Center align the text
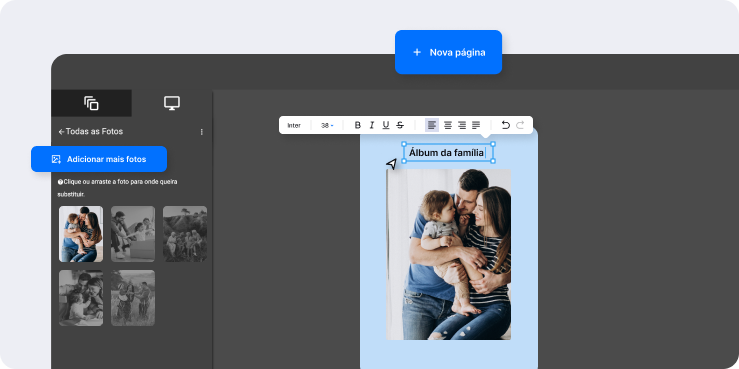The height and width of the screenshot is (369, 739). 448,125
